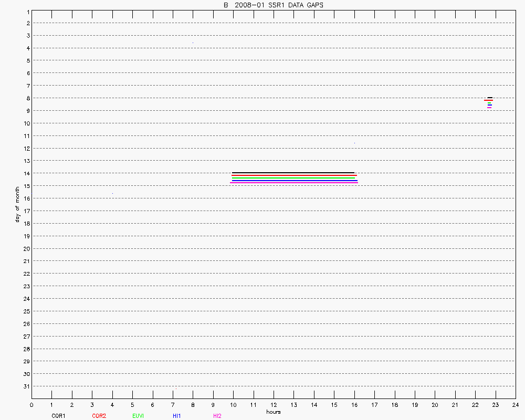Click the hour 10 tick label

coord(233,405)
